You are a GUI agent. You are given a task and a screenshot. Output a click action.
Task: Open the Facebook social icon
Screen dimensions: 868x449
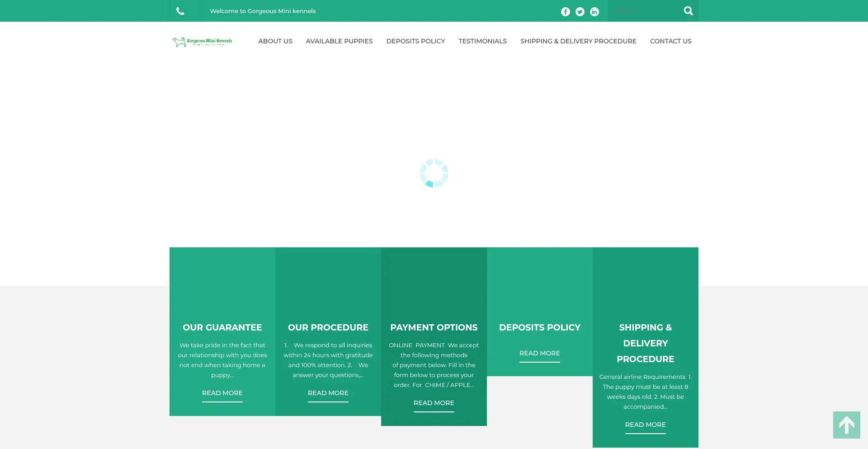(x=565, y=12)
